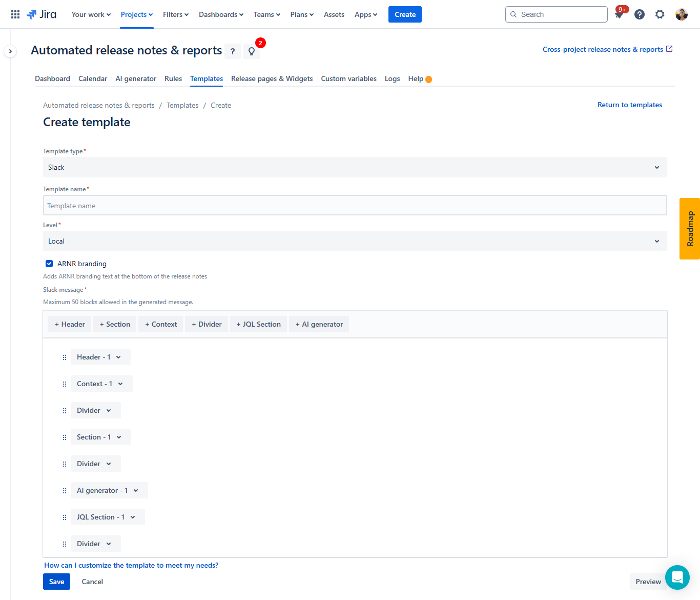Grab the Context - 1 drag handle

pos(65,384)
